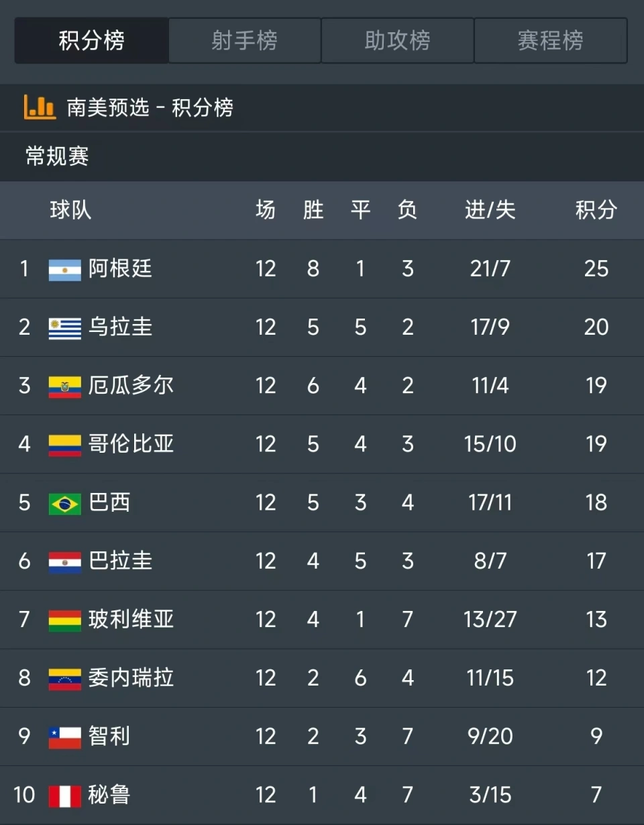Click the Argentina flag icon
The image size is (644, 825).
(64, 270)
